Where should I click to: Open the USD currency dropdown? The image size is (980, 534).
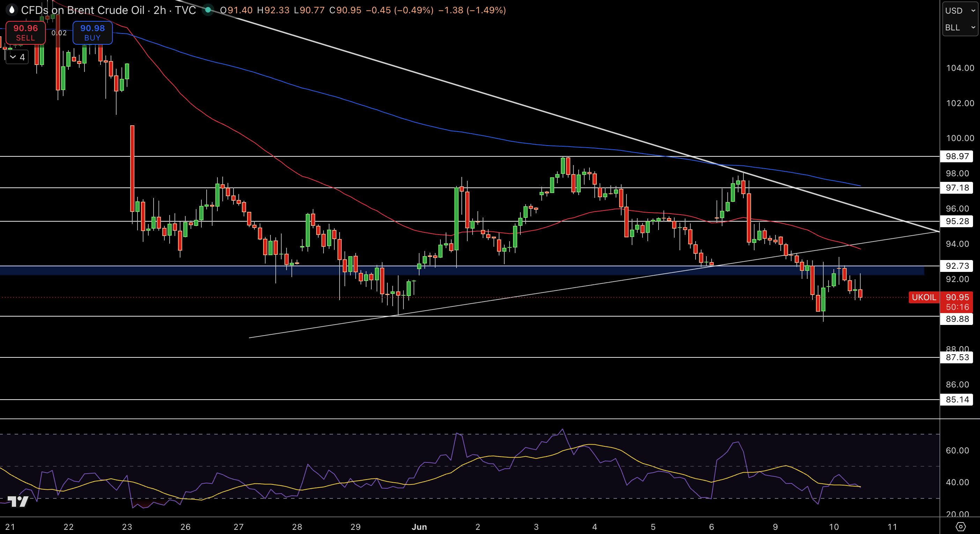[x=959, y=11]
